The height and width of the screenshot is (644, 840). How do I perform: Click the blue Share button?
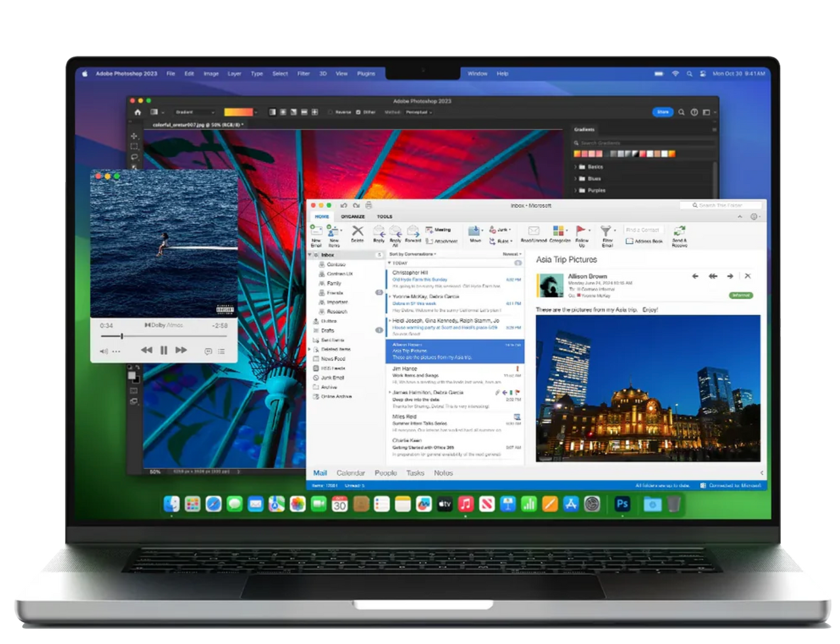tap(663, 112)
